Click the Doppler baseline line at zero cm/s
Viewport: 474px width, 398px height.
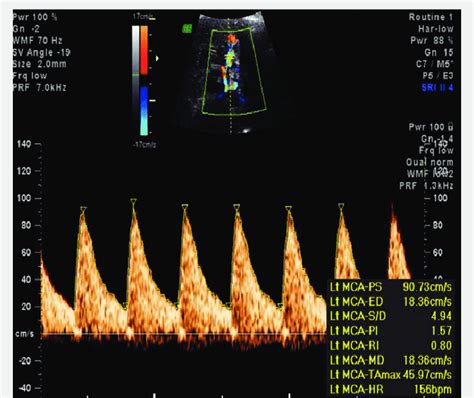[183, 333]
